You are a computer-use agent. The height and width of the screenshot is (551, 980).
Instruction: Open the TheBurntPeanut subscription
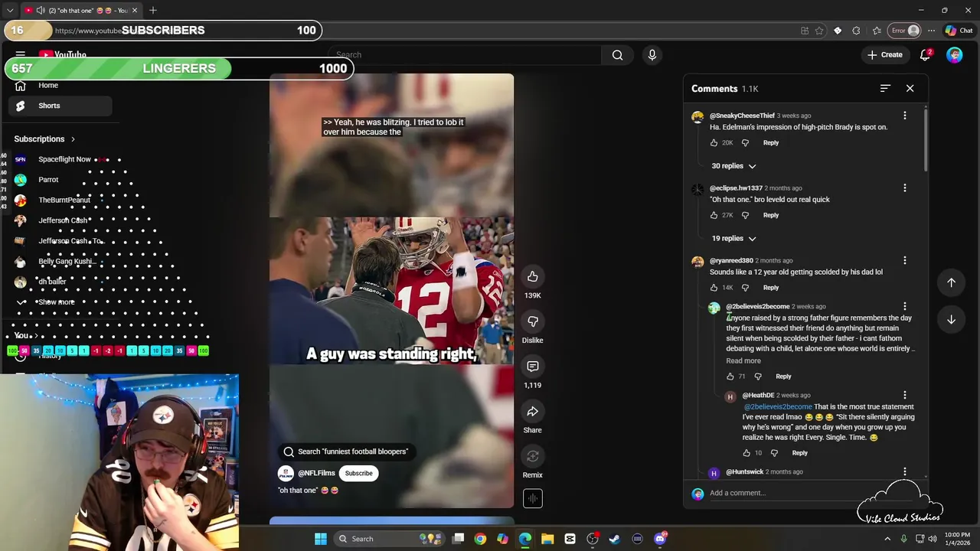tap(60, 201)
